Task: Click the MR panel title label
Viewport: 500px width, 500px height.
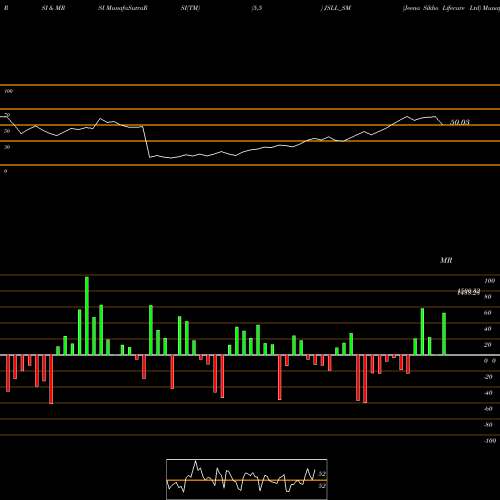Action: click(446, 260)
